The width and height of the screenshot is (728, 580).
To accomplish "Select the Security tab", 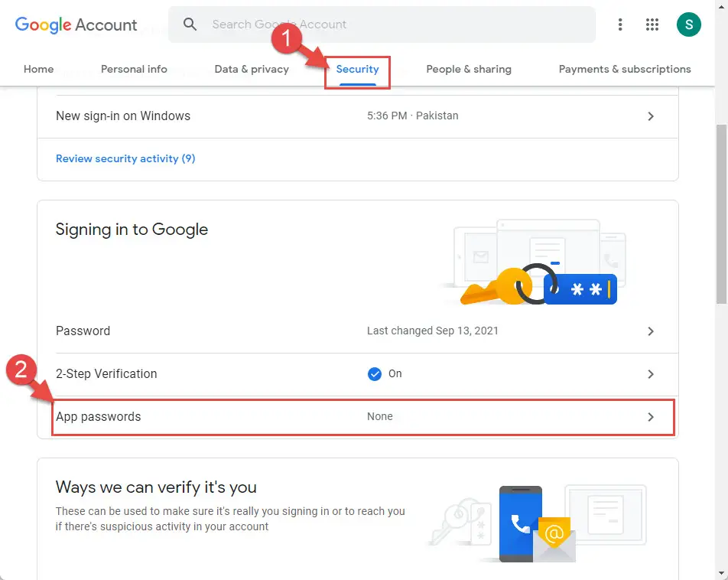I will coord(358,69).
